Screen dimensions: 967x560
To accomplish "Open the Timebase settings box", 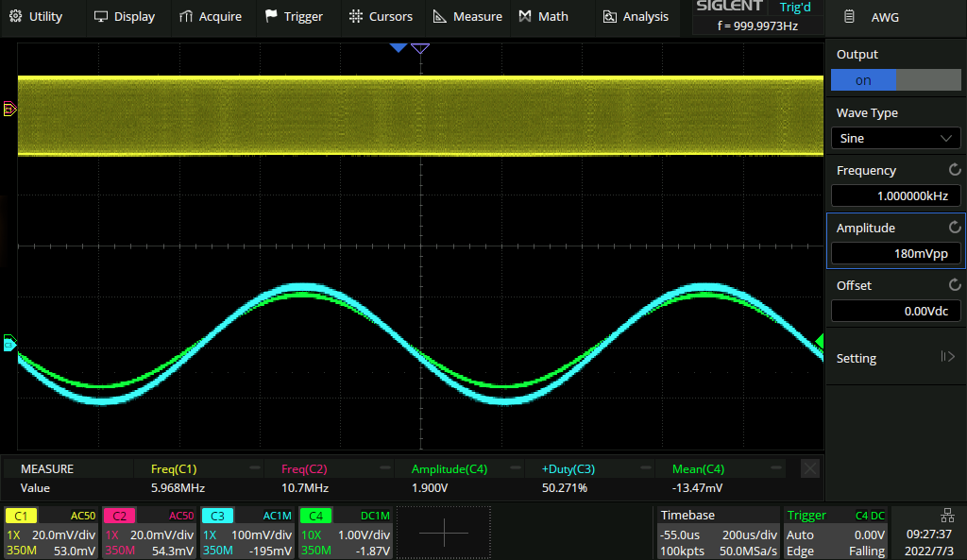I will [718, 533].
